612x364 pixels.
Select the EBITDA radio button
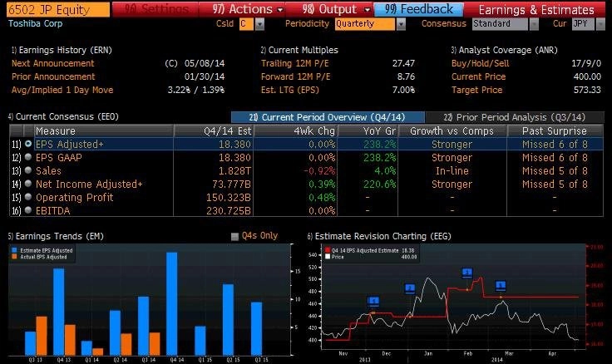[x=28, y=210]
